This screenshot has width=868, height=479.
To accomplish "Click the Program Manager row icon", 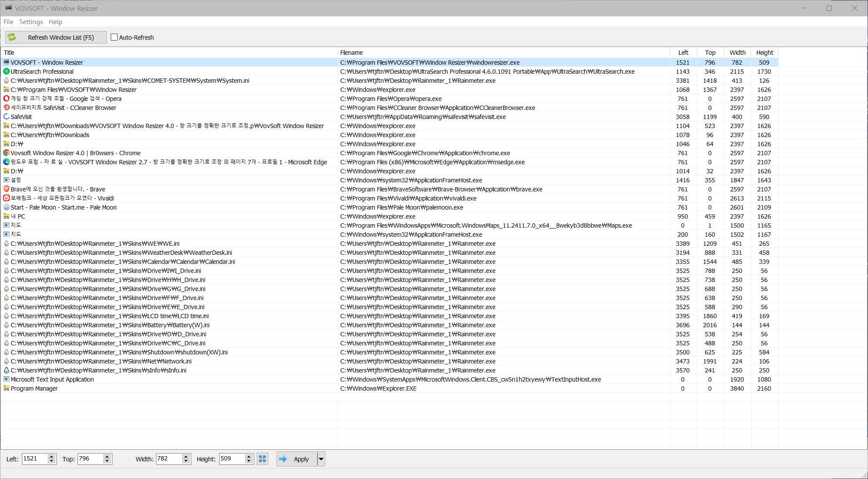I will tap(6, 388).
